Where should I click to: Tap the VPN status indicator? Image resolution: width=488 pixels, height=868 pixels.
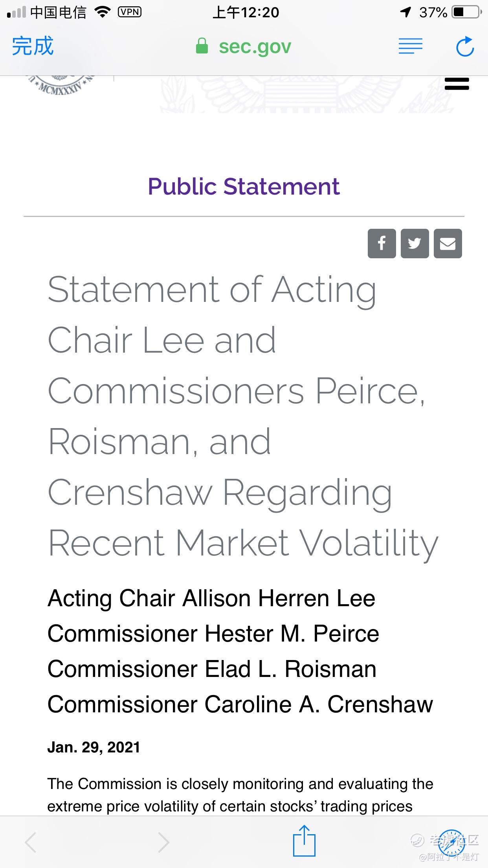[x=130, y=12]
